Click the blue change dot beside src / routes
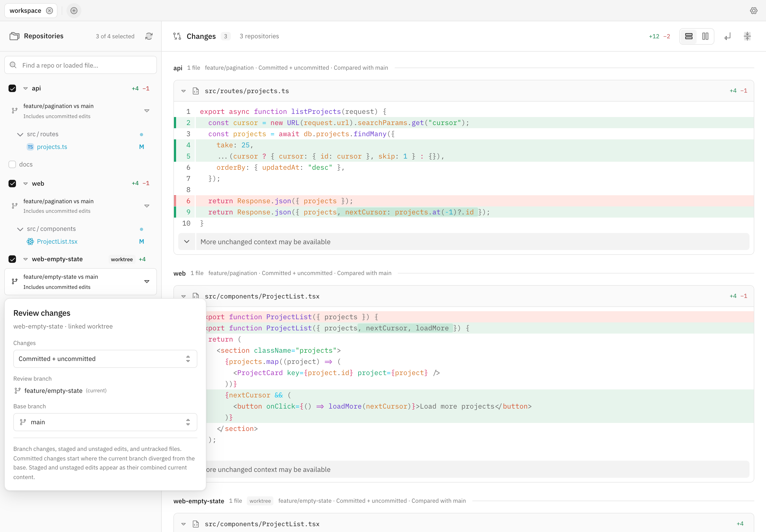The width and height of the screenshot is (766, 532). pyautogui.click(x=142, y=135)
